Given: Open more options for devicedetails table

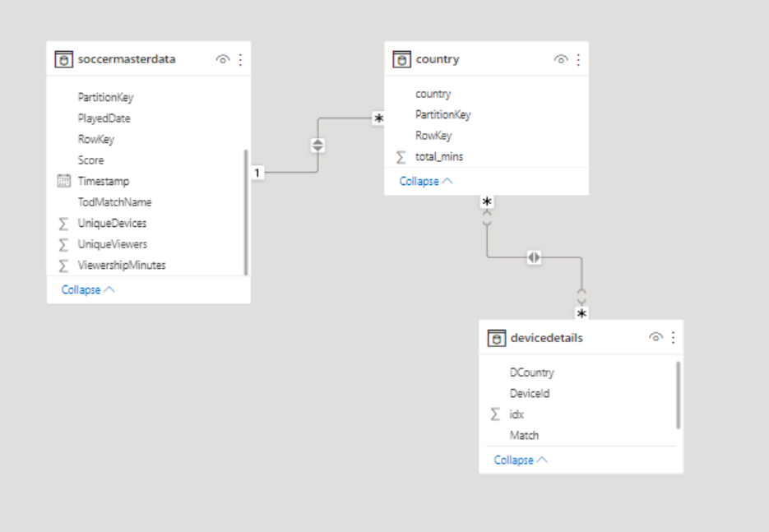Looking at the screenshot, I should click(673, 337).
